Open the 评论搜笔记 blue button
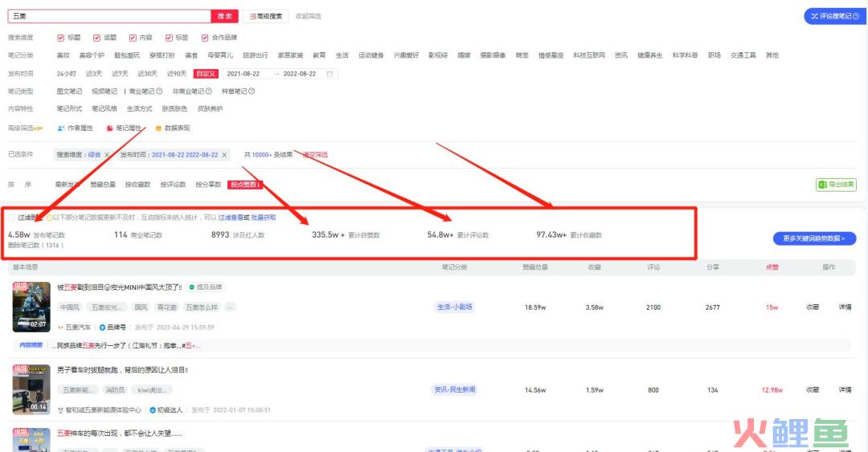Screen dimensions: 868x452 click(835, 16)
